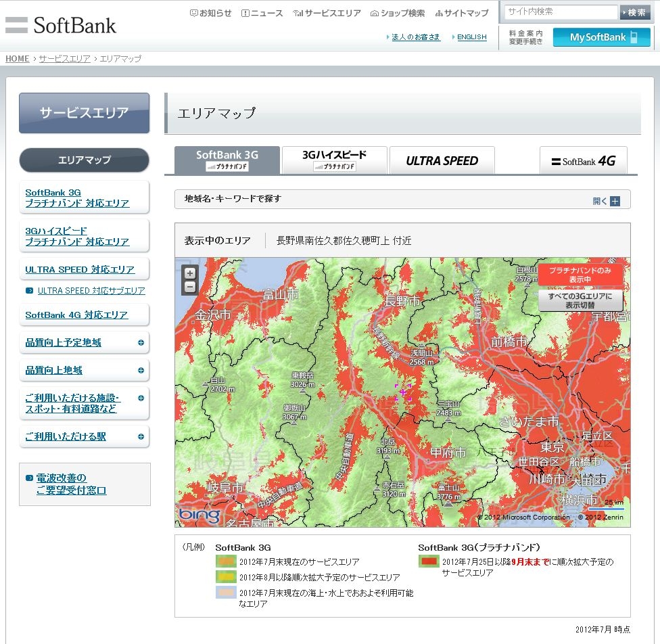Screen dimensions: 660x644
Task: Expand ご利用いただける施設・スポット section
Action: point(141,398)
